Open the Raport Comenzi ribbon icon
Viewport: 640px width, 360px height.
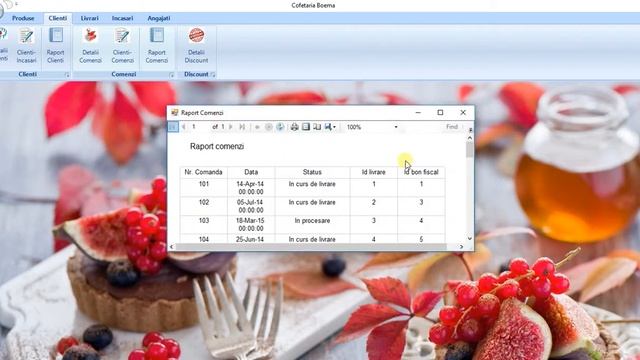tap(157, 45)
